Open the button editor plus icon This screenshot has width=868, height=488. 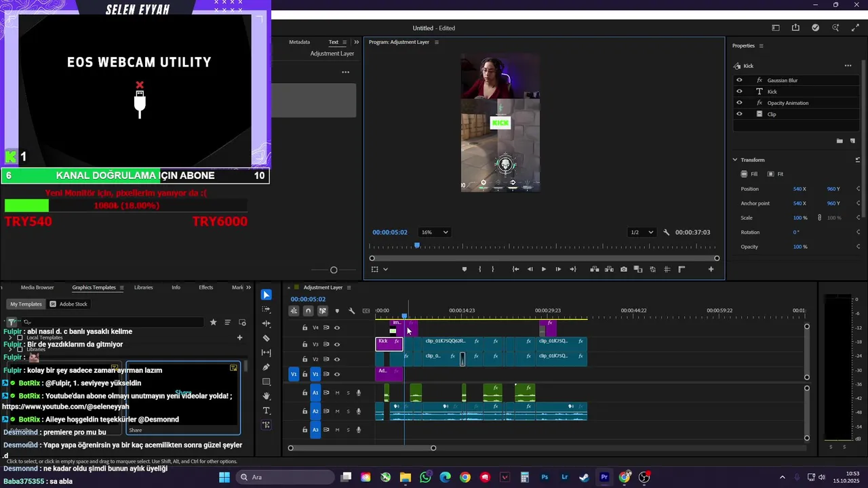click(711, 269)
